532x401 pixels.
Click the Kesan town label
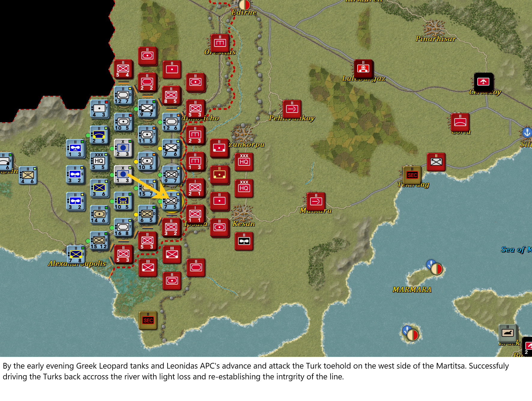pos(243,224)
